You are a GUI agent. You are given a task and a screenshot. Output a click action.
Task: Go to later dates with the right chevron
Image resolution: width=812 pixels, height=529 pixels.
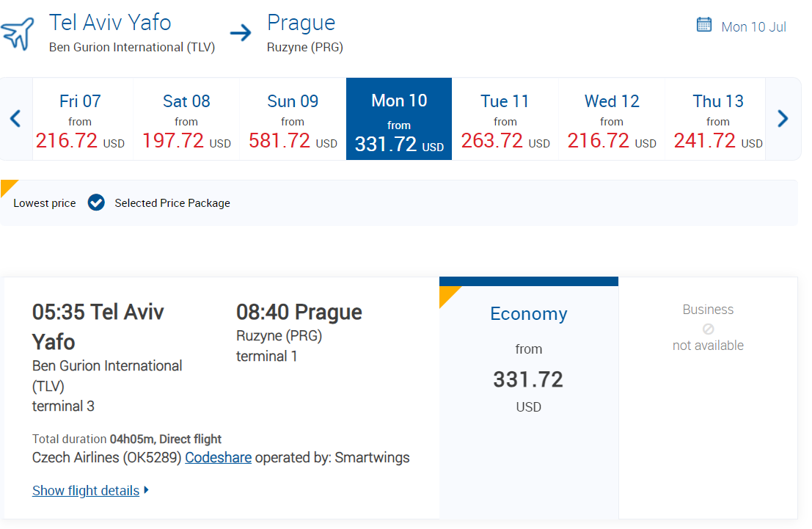[783, 118]
